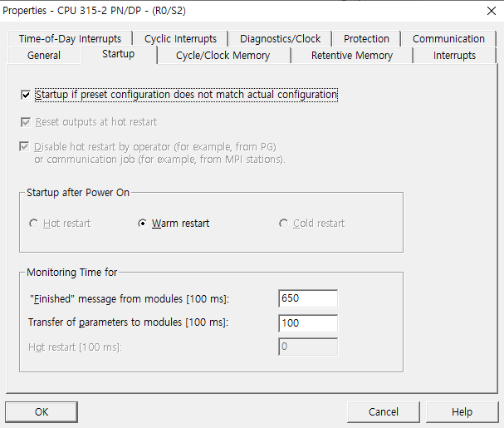The width and height of the screenshot is (504, 428).
Task: Click the Cancel button
Action: click(384, 412)
